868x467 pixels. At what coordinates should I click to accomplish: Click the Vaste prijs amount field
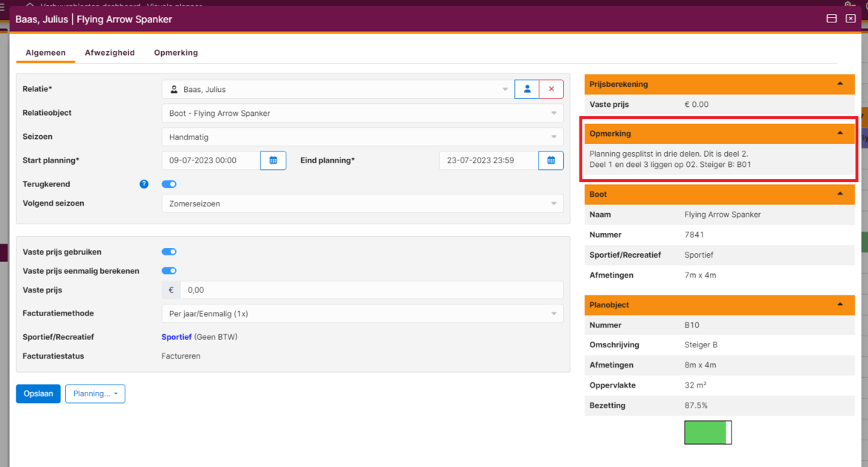point(372,290)
